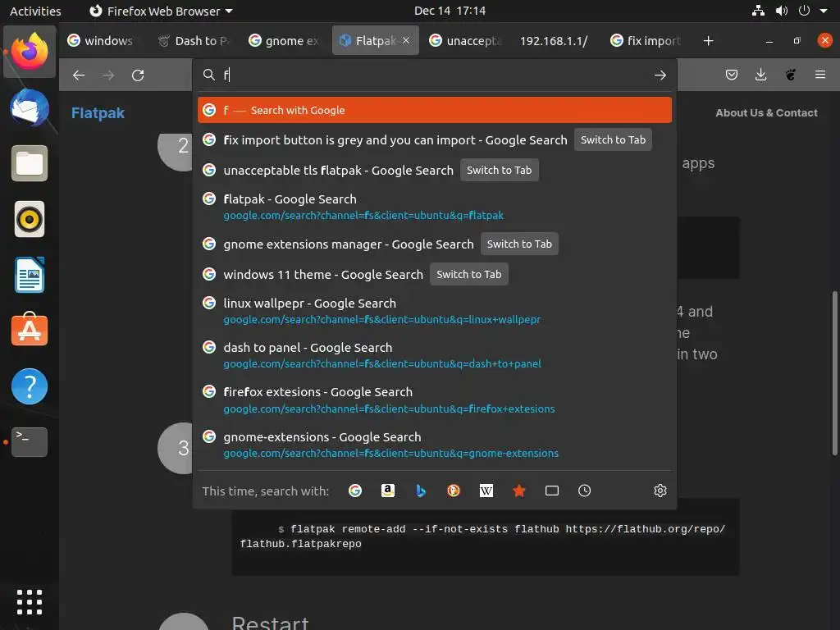Open search settings gear
Viewport: 840px width, 630px height.
[x=660, y=491]
